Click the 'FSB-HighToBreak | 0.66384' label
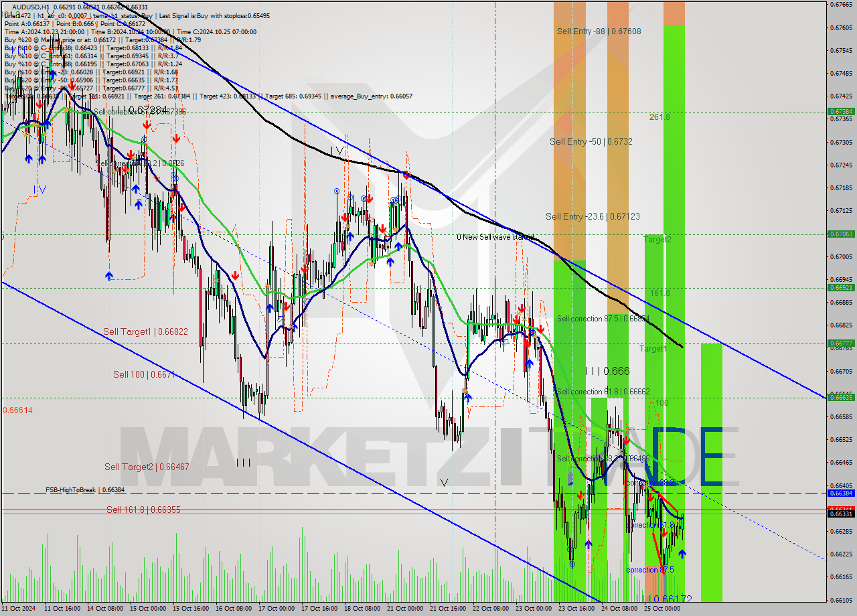 pos(85,490)
